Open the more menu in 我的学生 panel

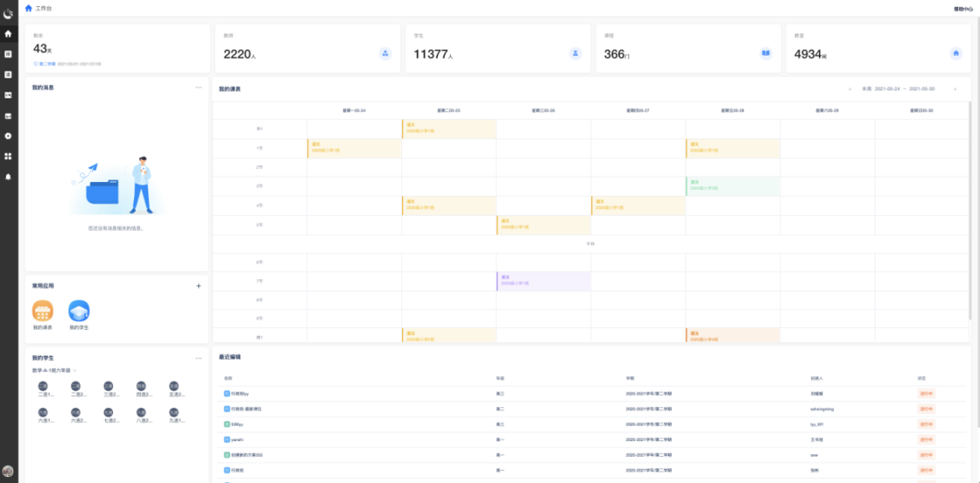(x=198, y=358)
